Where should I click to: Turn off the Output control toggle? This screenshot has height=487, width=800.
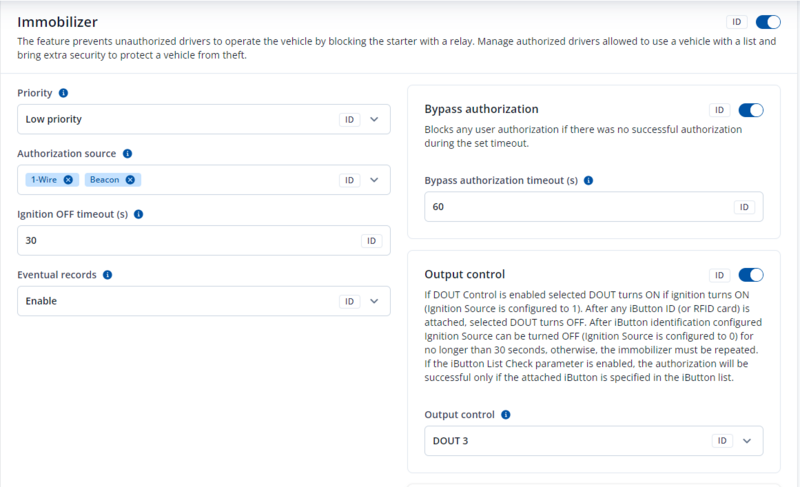pyautogui.click(x=750, y=275)
